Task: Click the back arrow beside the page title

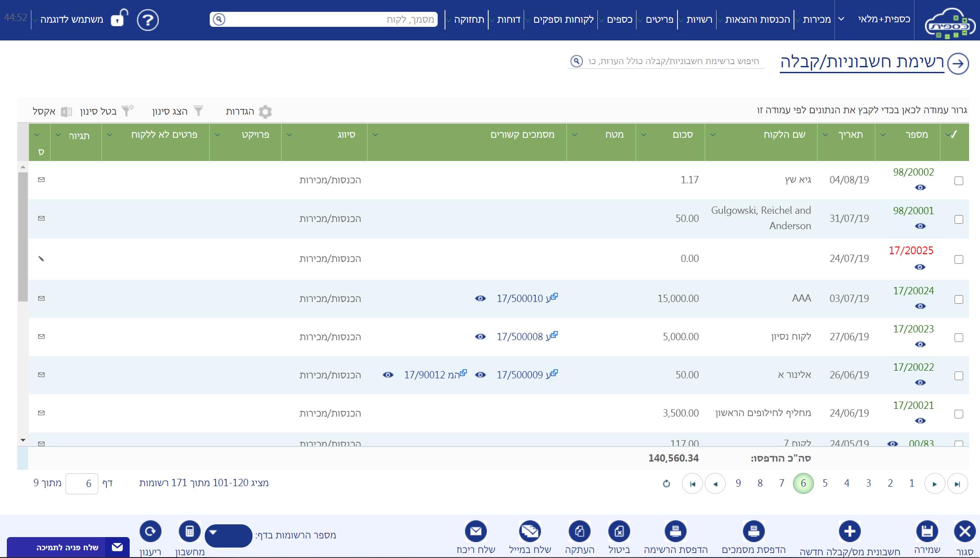Action: (x=958, y=63)
